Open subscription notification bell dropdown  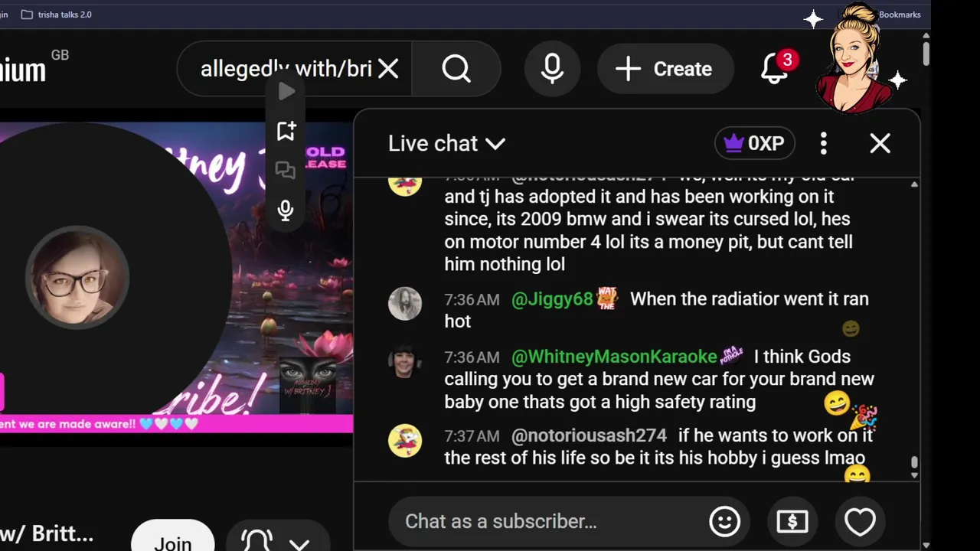[276, 540]
